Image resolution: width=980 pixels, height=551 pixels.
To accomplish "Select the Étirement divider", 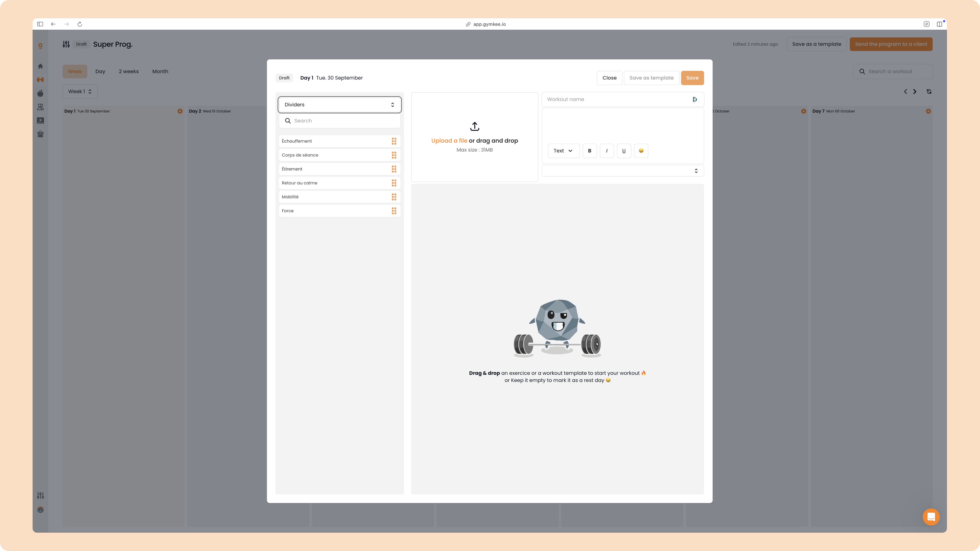I will (x=339, y=169).
